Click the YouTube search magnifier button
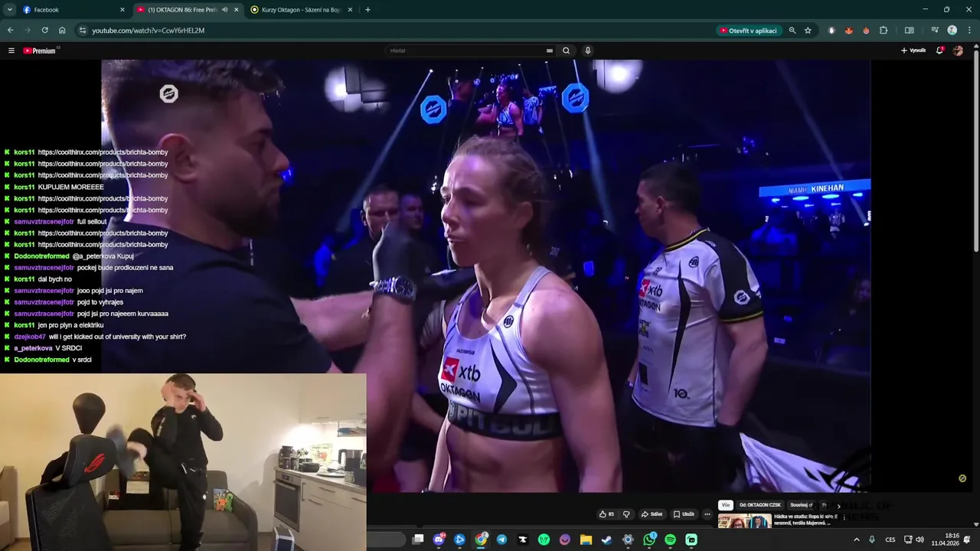Screen dimensions: 980x551 click(566, 51)
